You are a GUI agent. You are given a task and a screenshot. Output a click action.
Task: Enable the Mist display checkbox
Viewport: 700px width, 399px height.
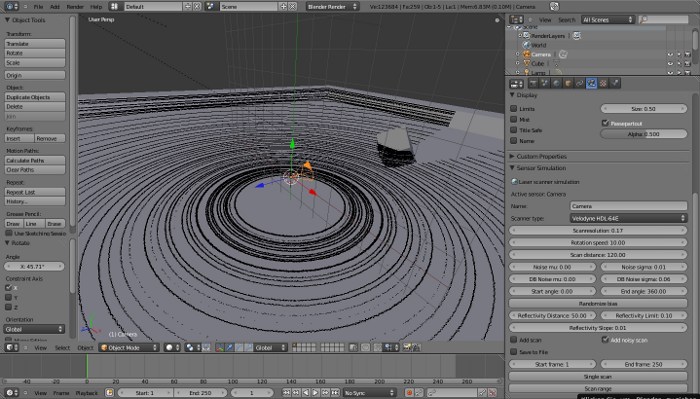pyautogui.click(x=514, y=119)
